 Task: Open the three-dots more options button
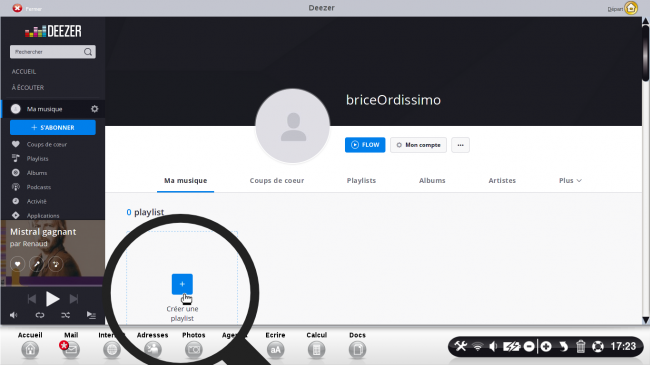click(460, 145)
